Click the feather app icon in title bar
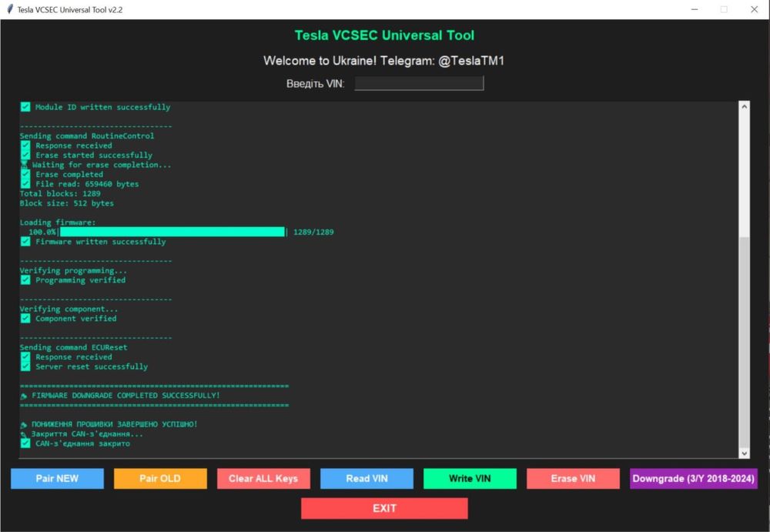The height and width of the screenshot is (532, 770). 9,9
